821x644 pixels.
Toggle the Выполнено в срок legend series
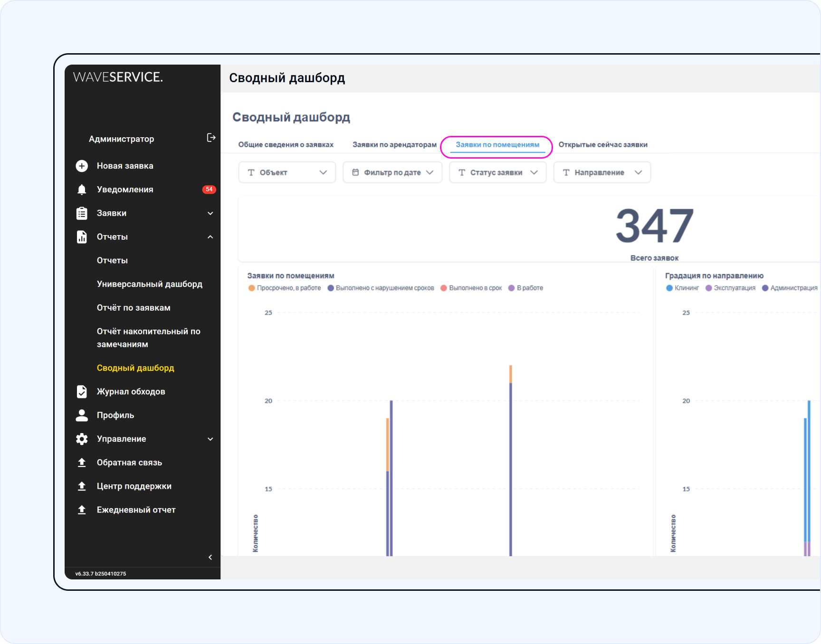coord(471,288)
